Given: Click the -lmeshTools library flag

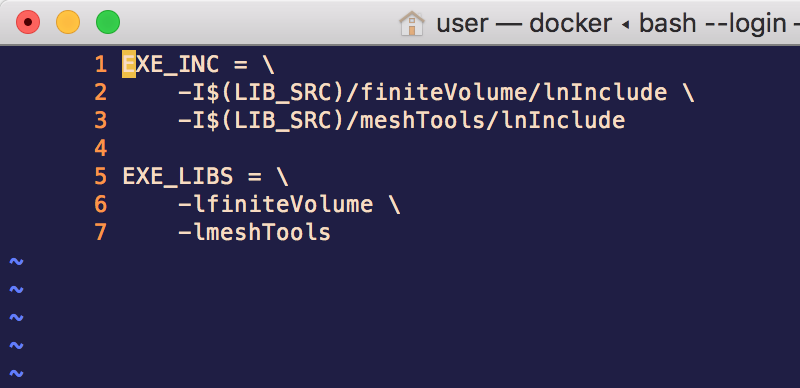Looking at the screenshot, I should pos(255,232).
